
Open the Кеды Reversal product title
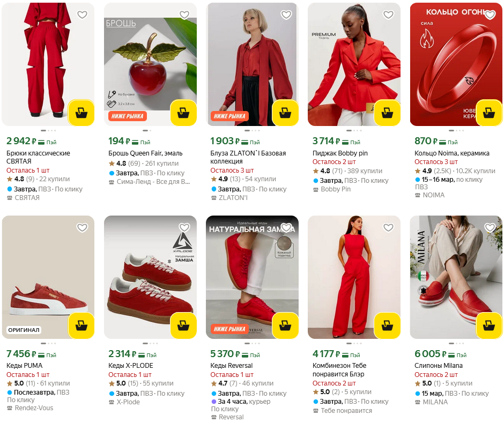tap(232, 366)
